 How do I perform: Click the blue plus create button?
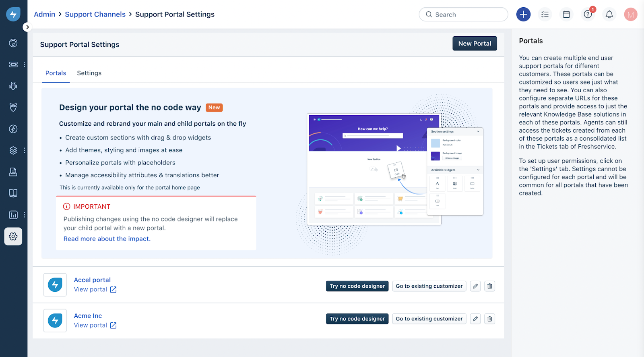(x=523, y=15)
